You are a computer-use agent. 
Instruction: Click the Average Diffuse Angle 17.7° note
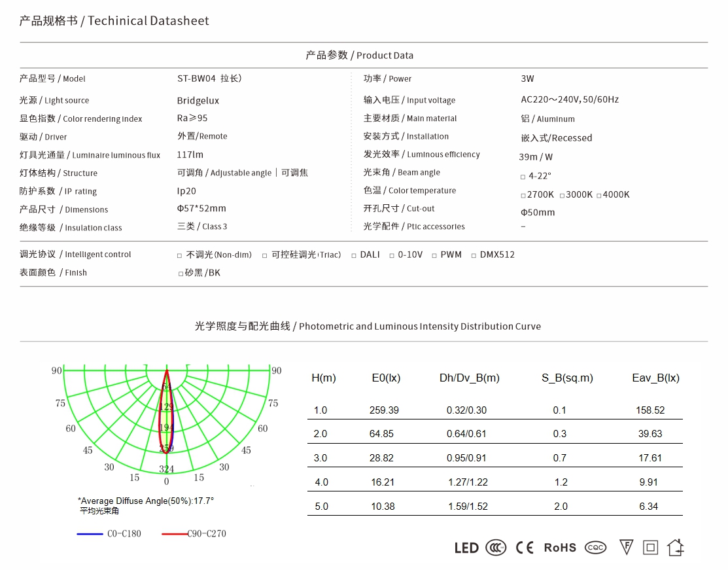pyautogui.click(x=146, y=501)
